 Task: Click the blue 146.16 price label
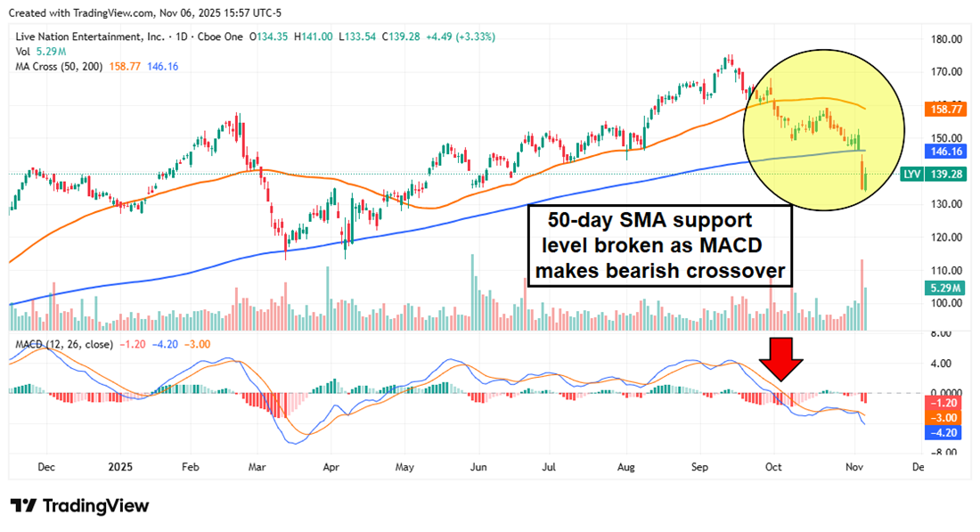click(941, 152)
